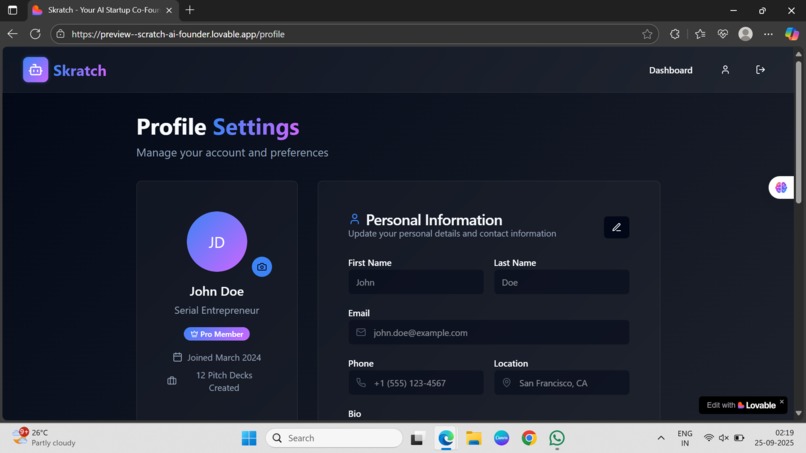Open the Windows Start menu
The image size is (806, 453).
point(249,438)
